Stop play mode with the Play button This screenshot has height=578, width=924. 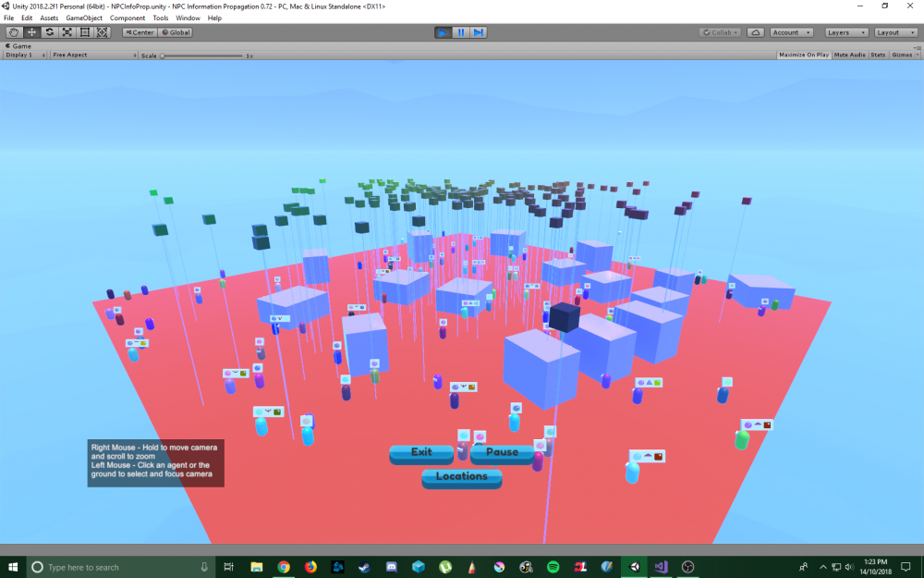[x=443, y=32]
